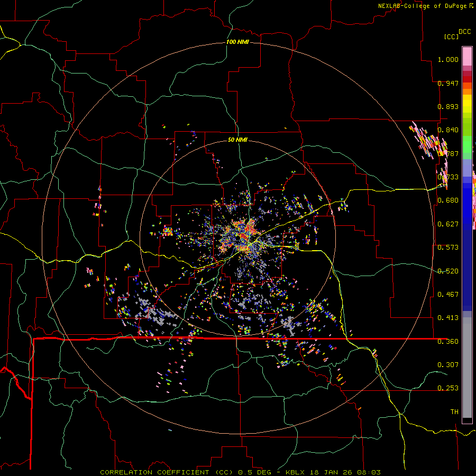Screen dimensions: 476x476
Task: Click the TH threshold label on the scale
Action: point(454,412)
